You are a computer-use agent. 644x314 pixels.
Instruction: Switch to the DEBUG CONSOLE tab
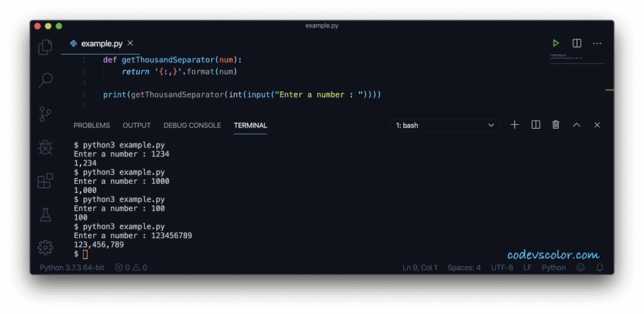coord(193,125)
